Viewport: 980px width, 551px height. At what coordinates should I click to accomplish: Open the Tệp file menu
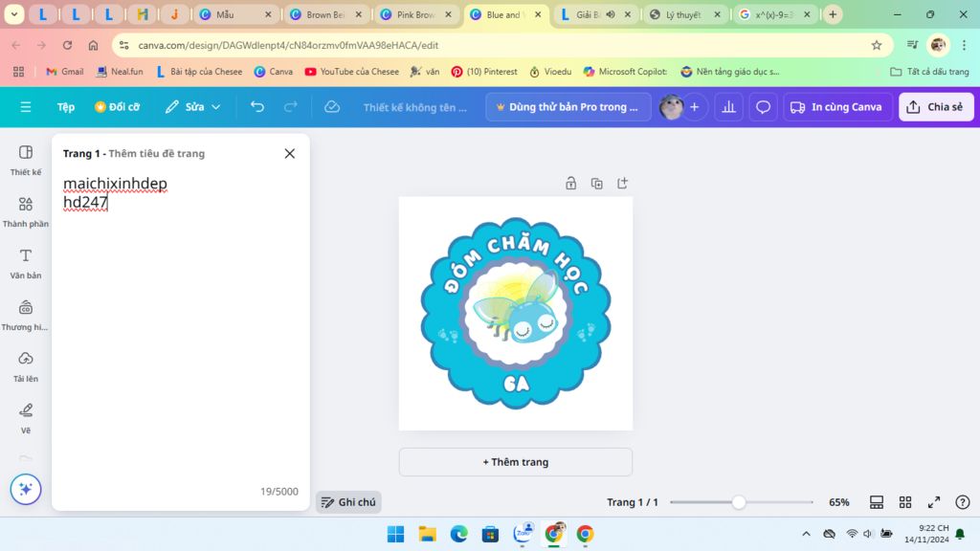pos(66,107)
